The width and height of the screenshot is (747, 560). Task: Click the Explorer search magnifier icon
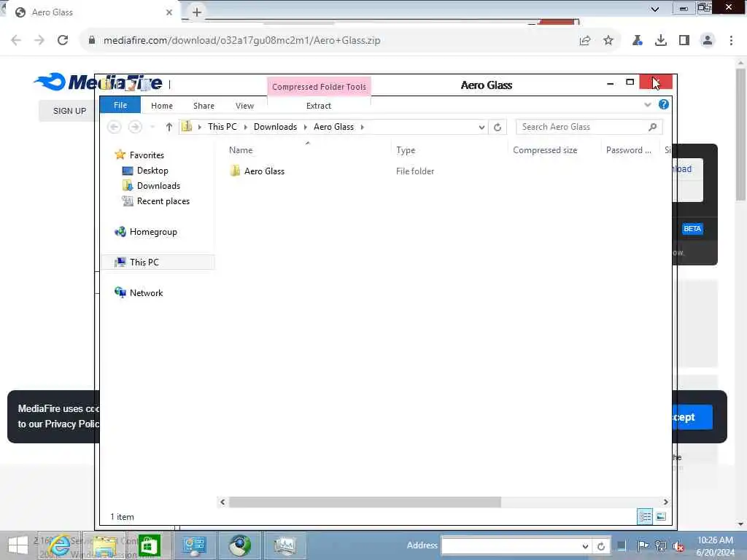point(652,127)
